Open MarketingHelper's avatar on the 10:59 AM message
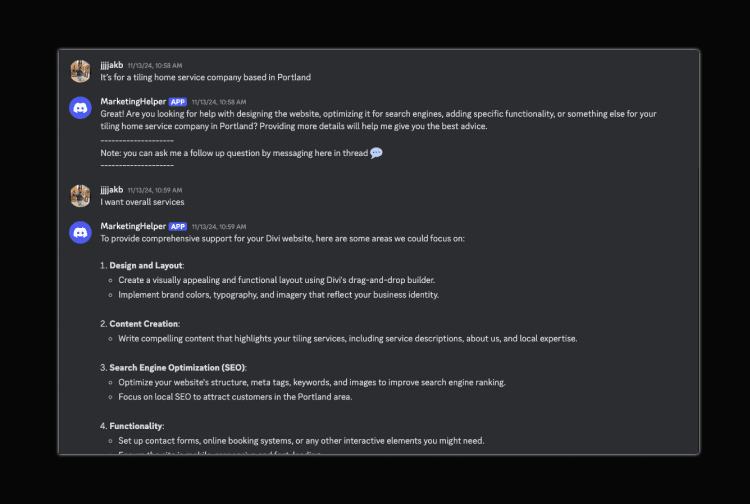The image size is (750, 504). pos(81,233)
